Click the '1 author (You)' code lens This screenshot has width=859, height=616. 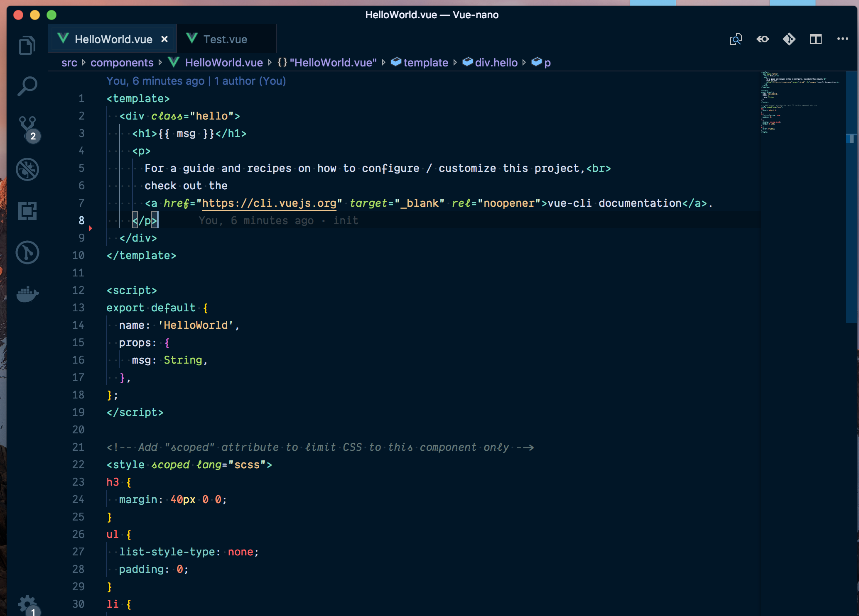[250, 81]
